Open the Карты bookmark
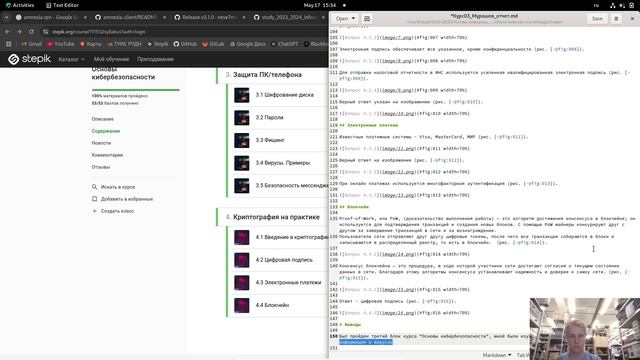Screen dimensions: 640x360 click(91, 44)
